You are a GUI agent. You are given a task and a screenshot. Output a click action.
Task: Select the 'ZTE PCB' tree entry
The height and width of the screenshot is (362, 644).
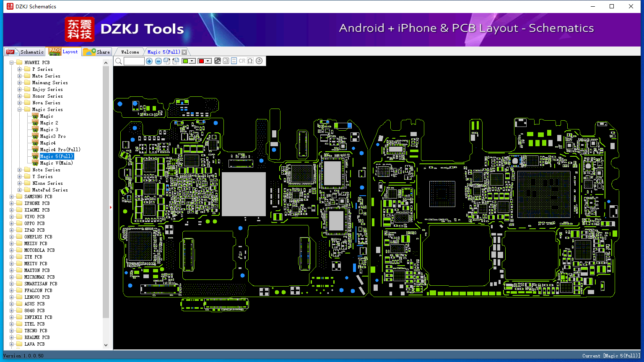click(x=33, y=257)
